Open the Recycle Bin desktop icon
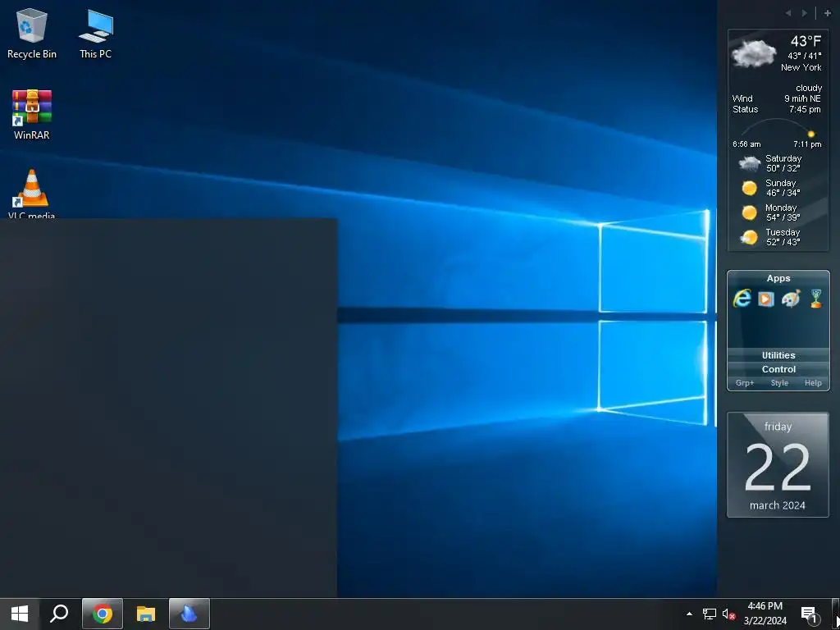Image resolution: width=840 pixels, height=630 pixels. point(32,33)
